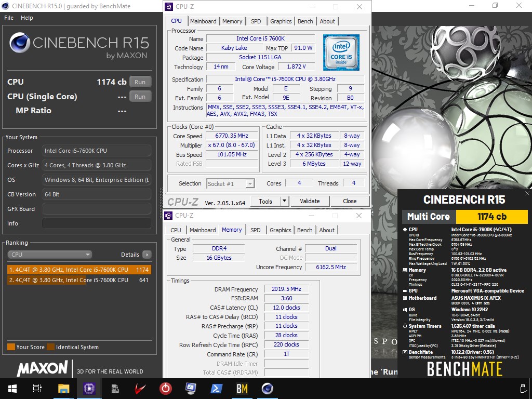This screenshot has height=399, width=532.
Task: Open the monitor checklist taskbar icon
Action: point(191,389)
